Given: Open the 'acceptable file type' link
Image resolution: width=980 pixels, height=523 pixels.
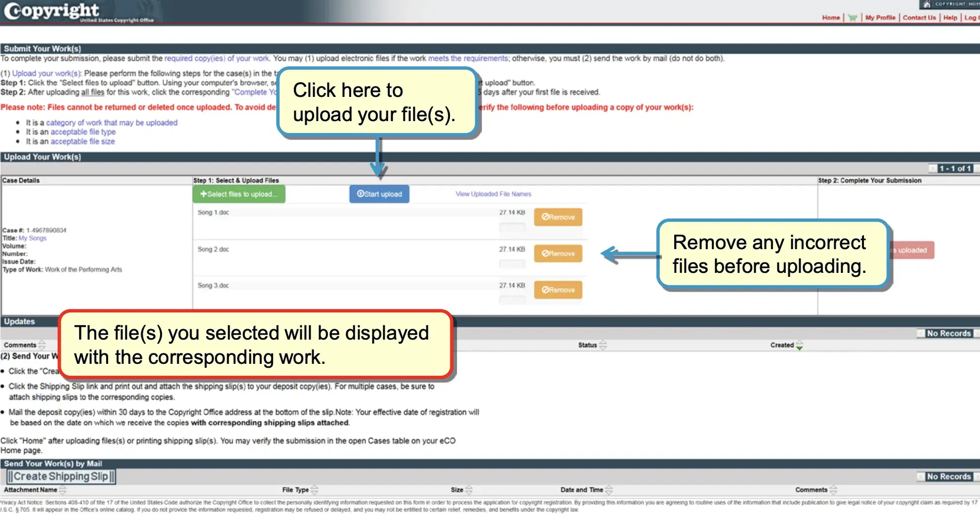Looking at the screenshot, I should [x=83, y=132].
